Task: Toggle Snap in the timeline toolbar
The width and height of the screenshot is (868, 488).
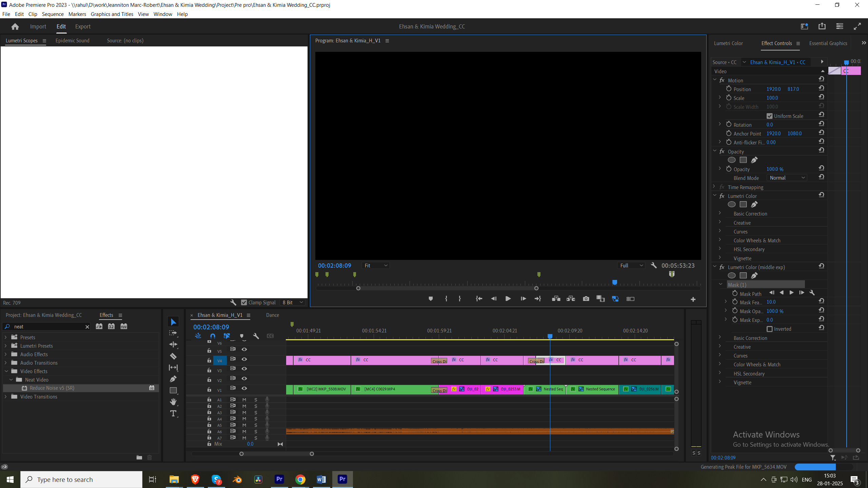Action: [x=213, y=336]
